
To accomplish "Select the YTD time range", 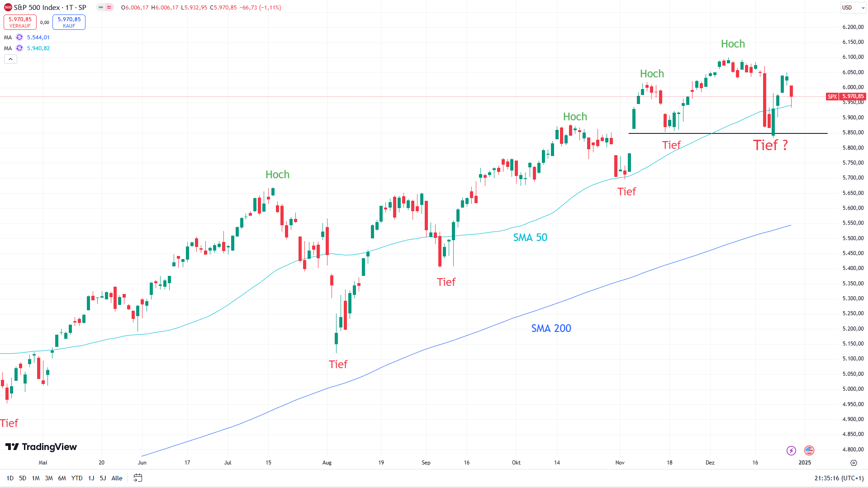I will coord(77,479).
